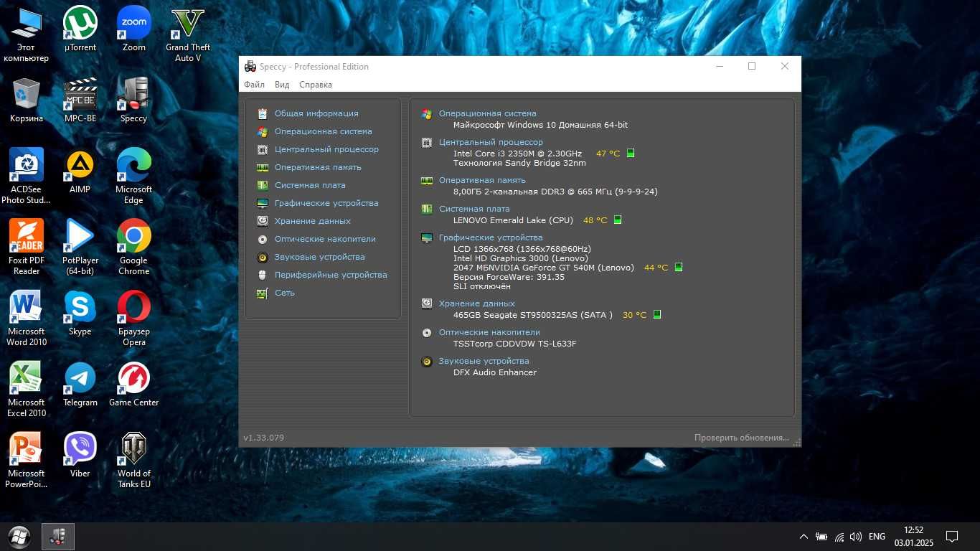Click the Операционная система sidebar Windows icon
Screen dimensions: 980x551
point(263,131)
